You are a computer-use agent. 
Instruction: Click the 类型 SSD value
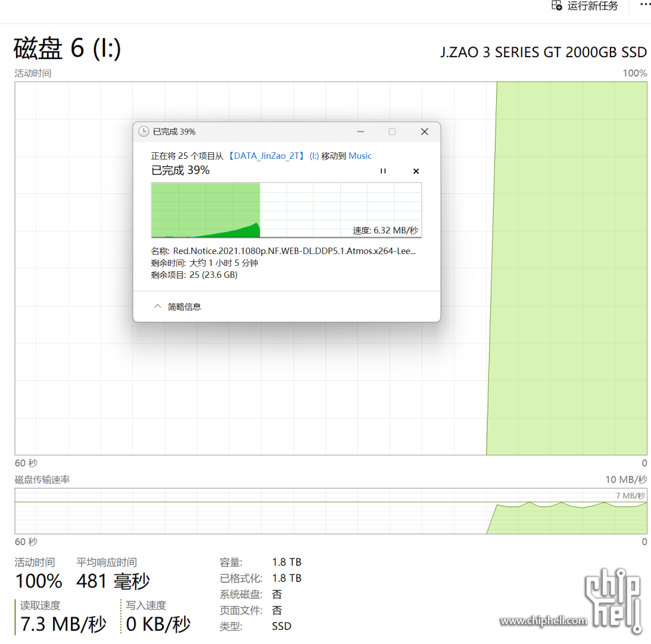tap(282, 626)
